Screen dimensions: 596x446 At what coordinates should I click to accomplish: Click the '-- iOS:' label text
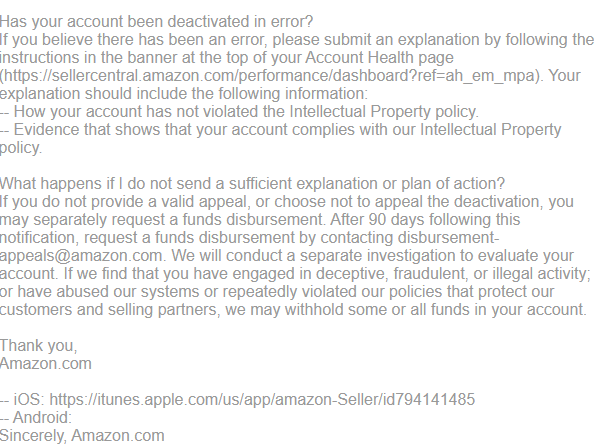(23, 400)
